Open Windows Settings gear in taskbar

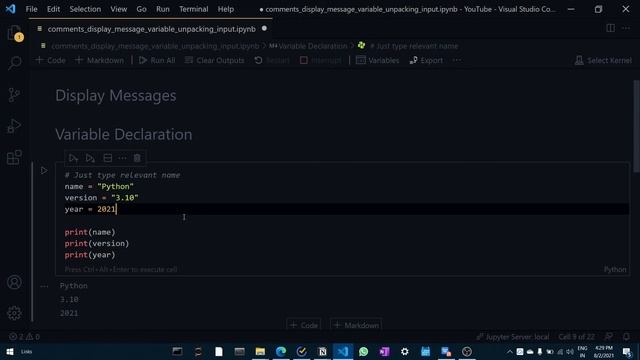pos(404,351)
